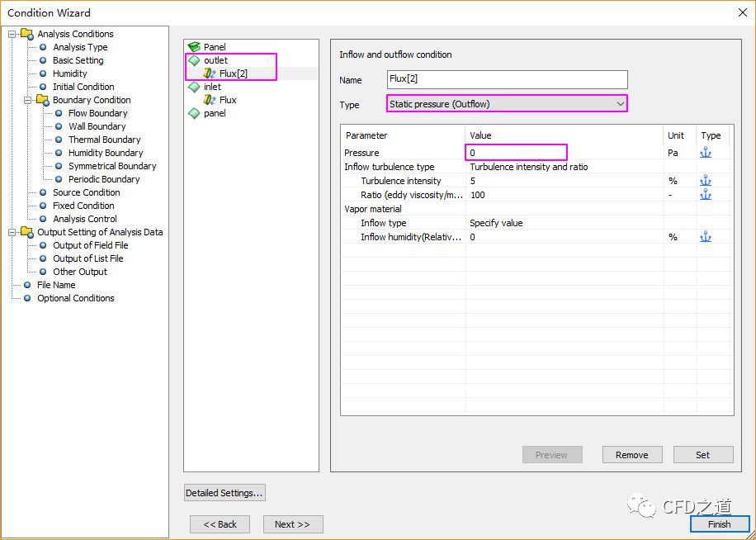The width and height of the screenshot is (756, 540).
Task: Collapse the Analysis Conditions tree node
Action: click(12, 34)
